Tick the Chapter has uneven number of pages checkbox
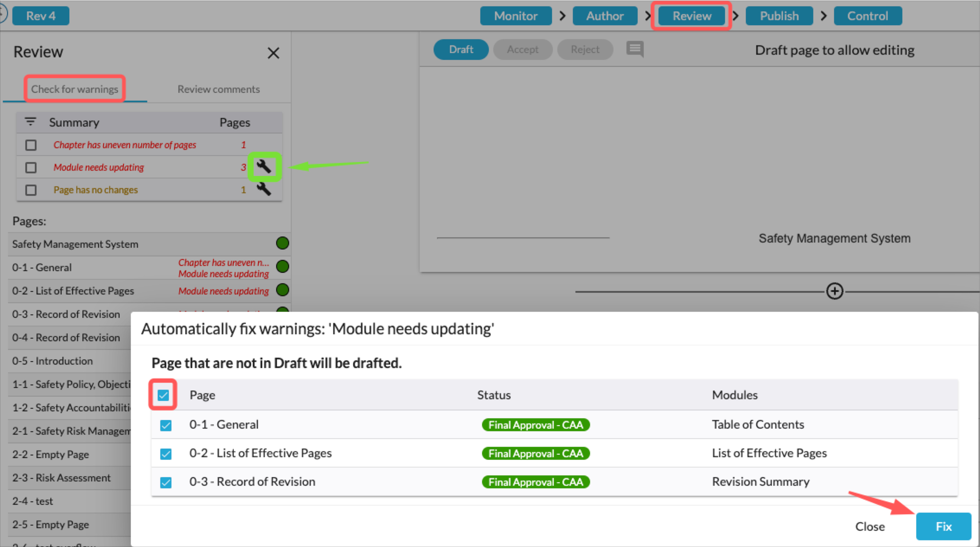This screenshot has height=547, width=980. pyautogui.click(x=31, y=145)
